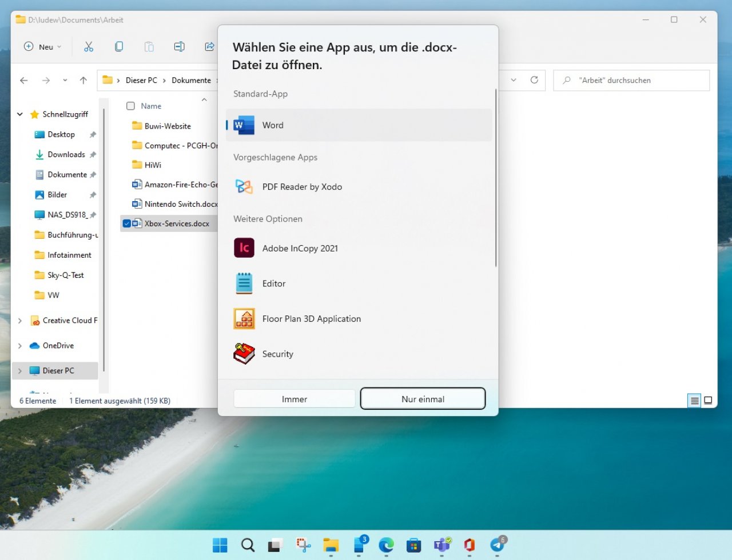Screen dimensions: 732x560
Task: Collapse the Schnellzugriff tree node
Action: tap(20, 114)
